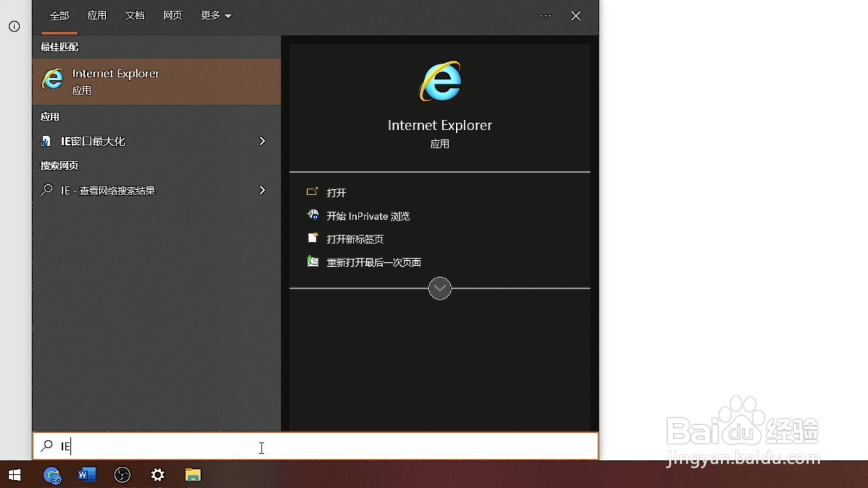Switch to the 网页 tab

(173, 16)
